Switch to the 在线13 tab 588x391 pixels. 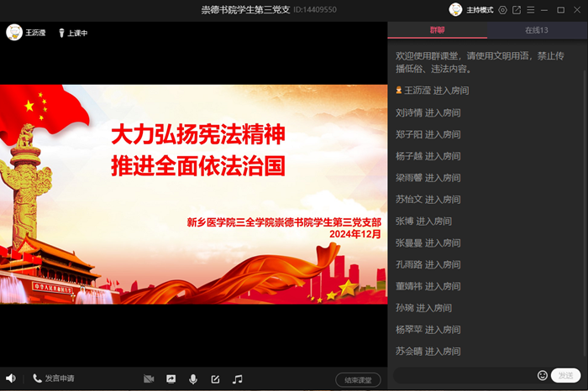point(537,30)
